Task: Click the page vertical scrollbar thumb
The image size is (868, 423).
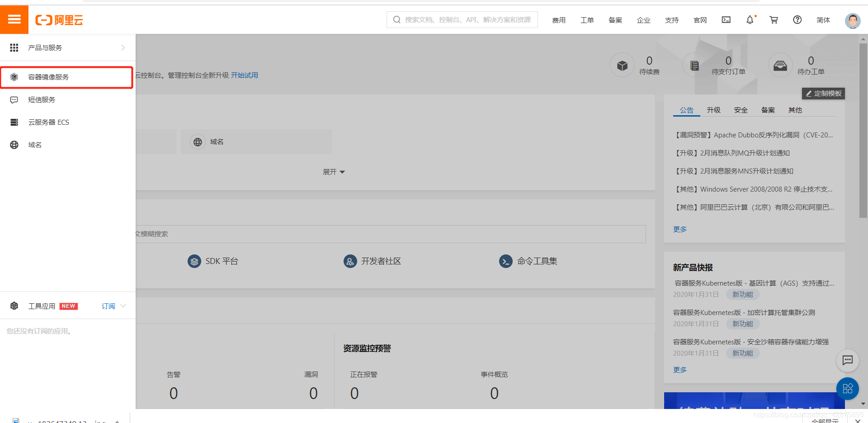Action: [863, 131]
